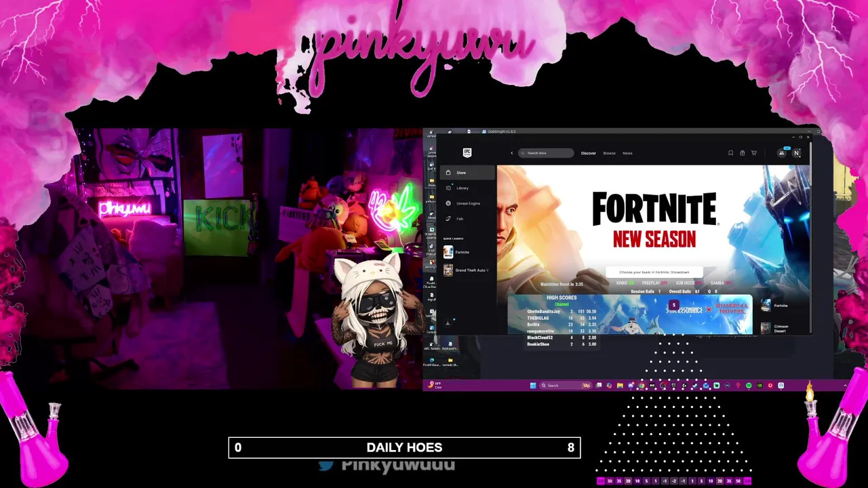
Task: Select Store in the launcher sidebar
Action: 468,173
